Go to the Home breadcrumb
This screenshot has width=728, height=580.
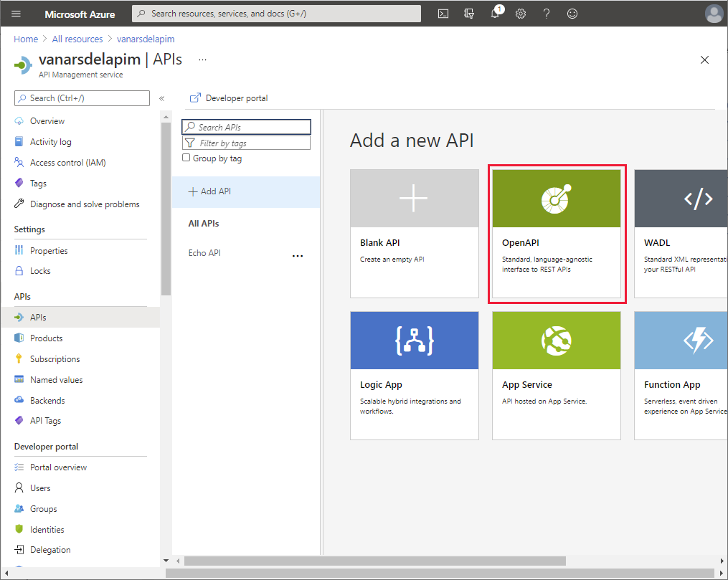[x=26, y=39]
